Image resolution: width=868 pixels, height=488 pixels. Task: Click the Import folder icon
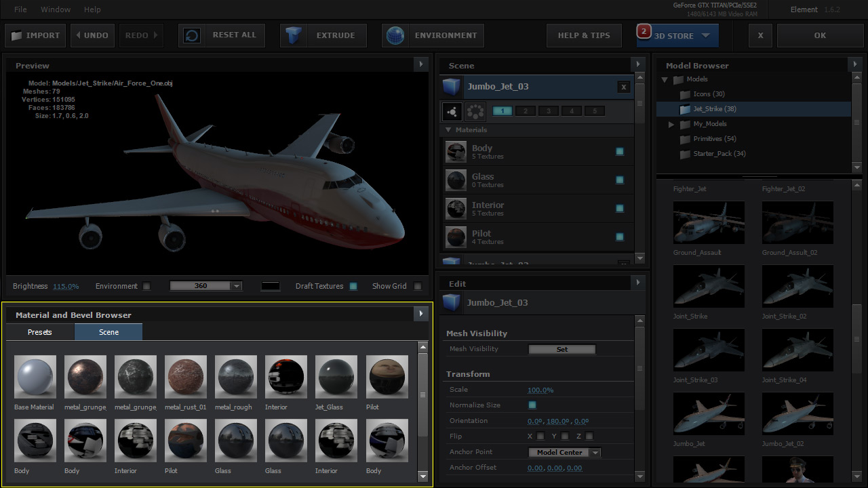point(16,35)
